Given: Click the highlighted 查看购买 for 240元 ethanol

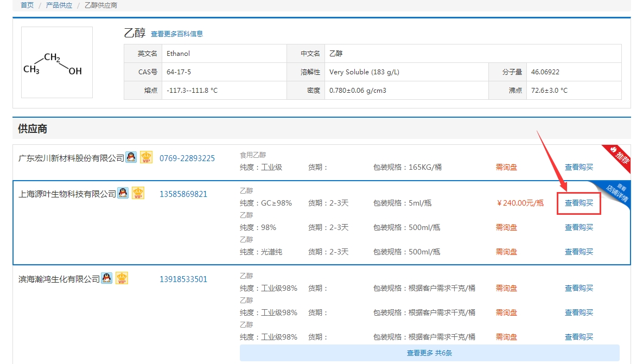Looking at the screenshot, I should pyautogui.click(x=578, y=203).
